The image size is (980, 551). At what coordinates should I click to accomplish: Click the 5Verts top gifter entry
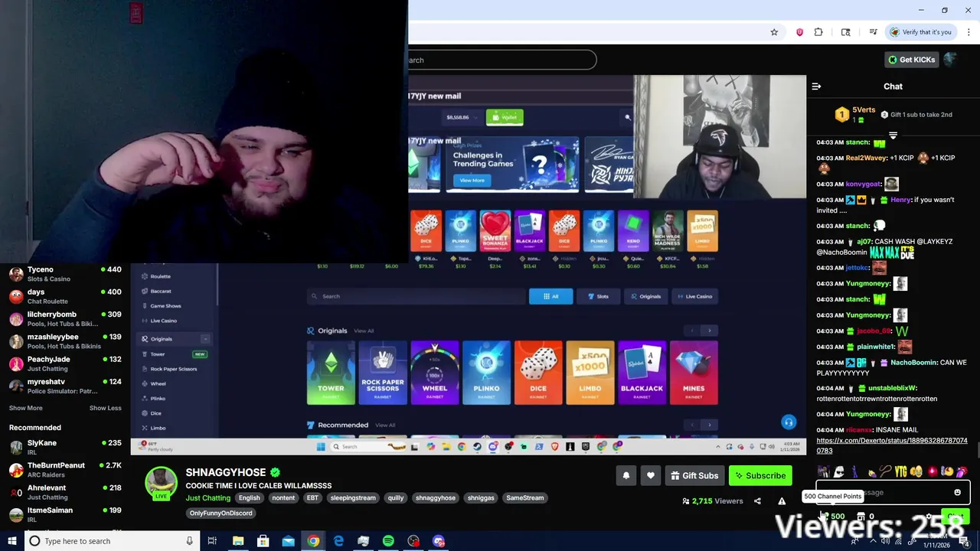[854, 115]
